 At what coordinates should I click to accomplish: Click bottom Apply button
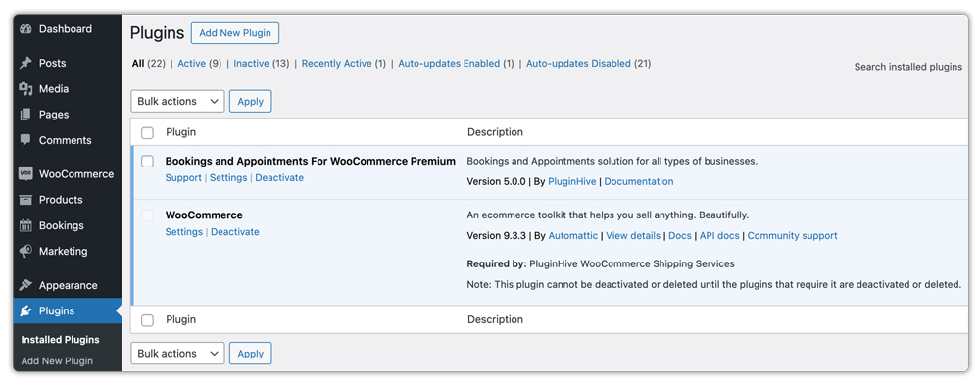251,354
